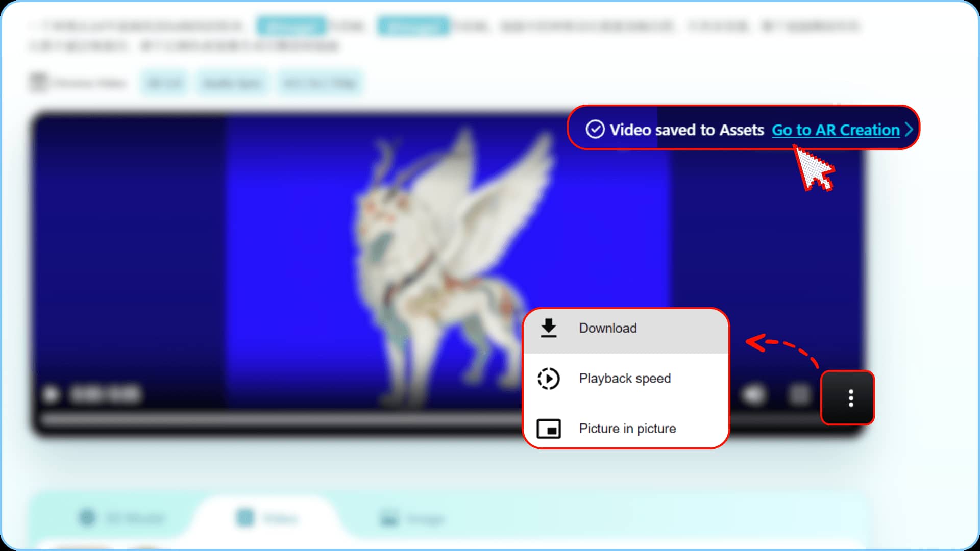Toggle picture-in-picture playback from the menu

coord(627,429)
